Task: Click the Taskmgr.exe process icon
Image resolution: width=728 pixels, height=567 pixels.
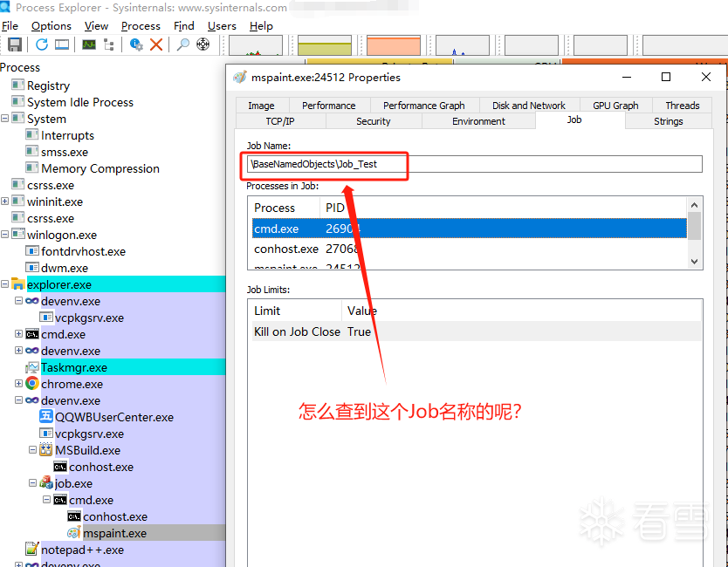Action: pos(32,367)
